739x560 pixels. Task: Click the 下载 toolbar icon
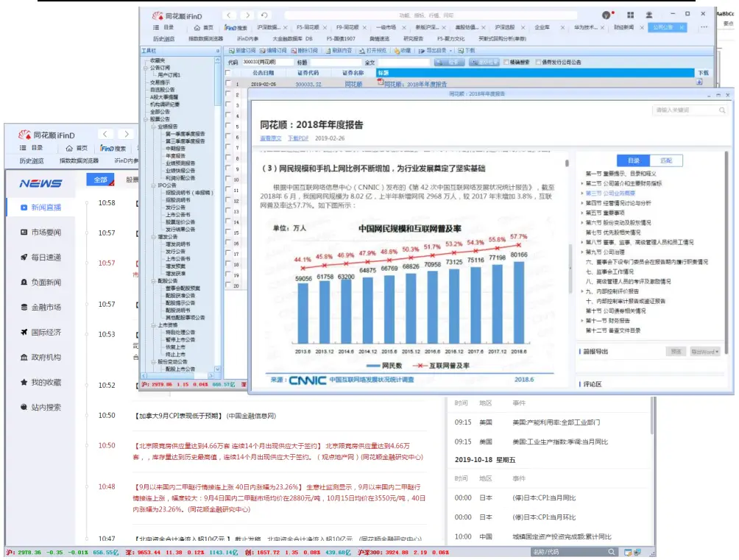click(x=461, y=51)
